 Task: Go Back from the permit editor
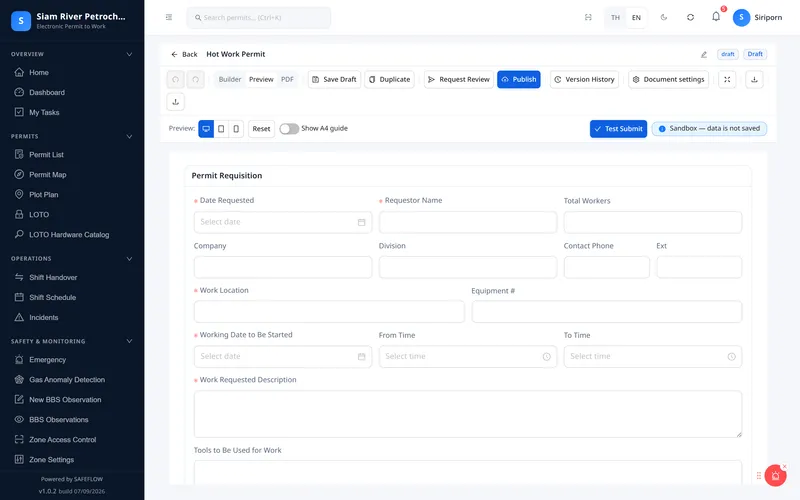point(184,54)
